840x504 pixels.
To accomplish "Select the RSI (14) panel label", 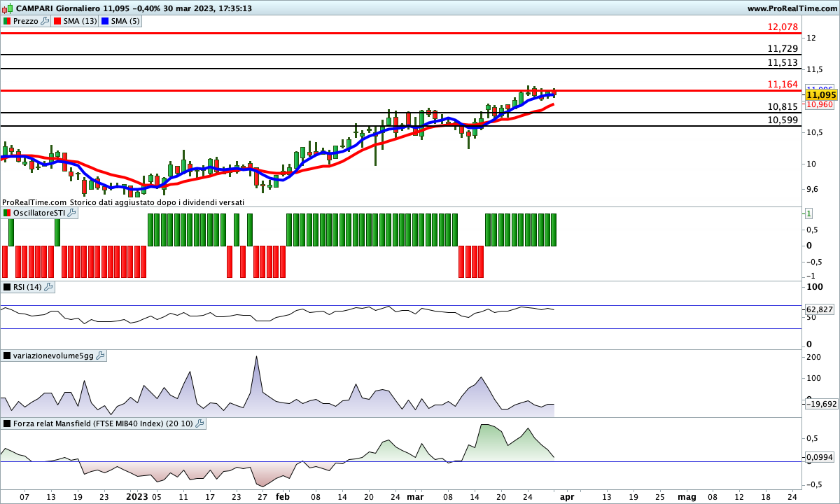I will pyautogui.click(x=28, y=287).
